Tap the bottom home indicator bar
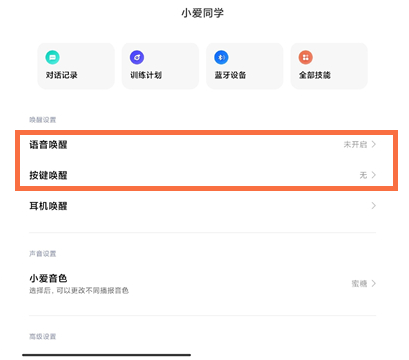 coord(107,355)
